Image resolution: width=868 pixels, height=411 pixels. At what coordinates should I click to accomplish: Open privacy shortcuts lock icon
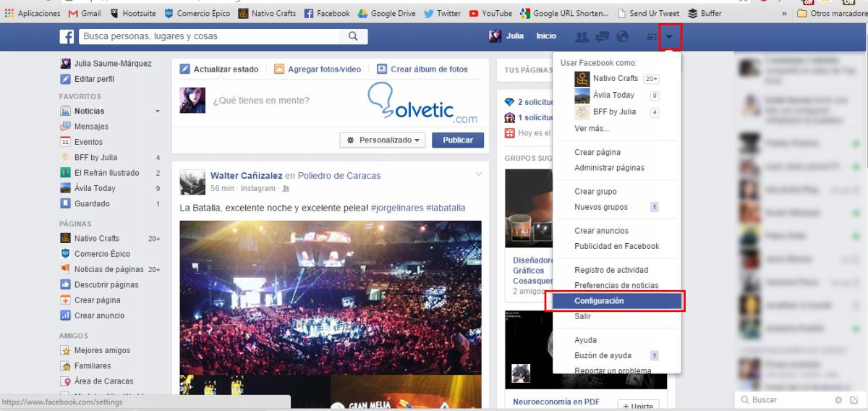coord(651,36)
